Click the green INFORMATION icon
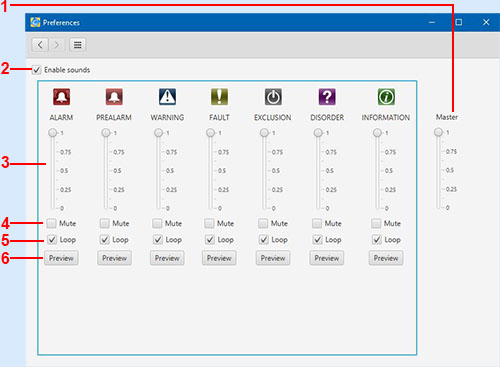The height and width of the screenshot is (367, 500). (386, 97)
